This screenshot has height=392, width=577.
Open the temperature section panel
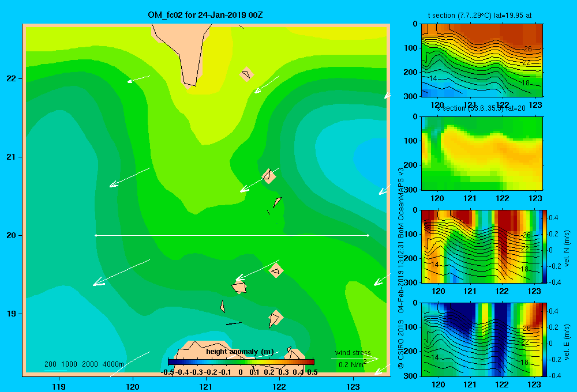(482, 61)
